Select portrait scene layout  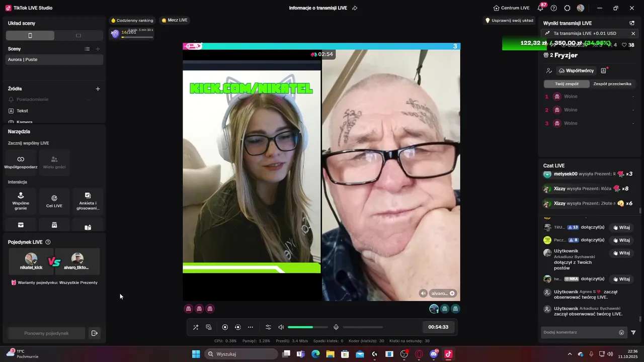[x=30, y=36]
